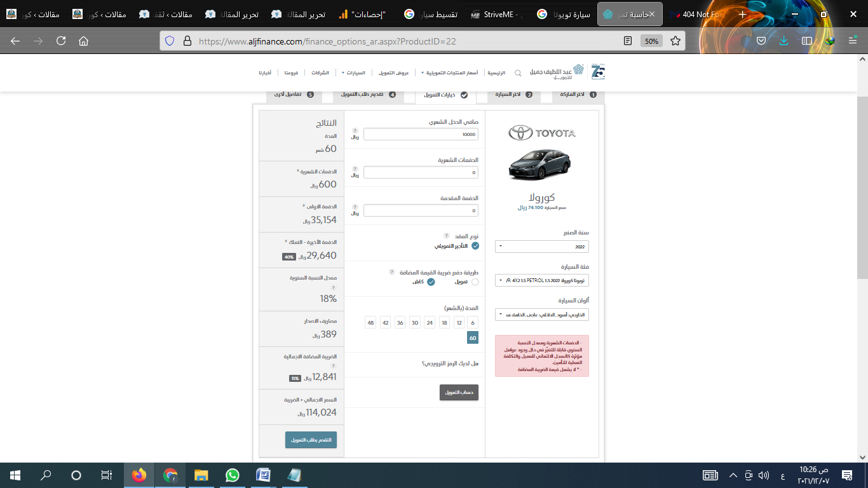Select the كاش VAT payment option
The image size is (868, 488).
click(431, 281)
